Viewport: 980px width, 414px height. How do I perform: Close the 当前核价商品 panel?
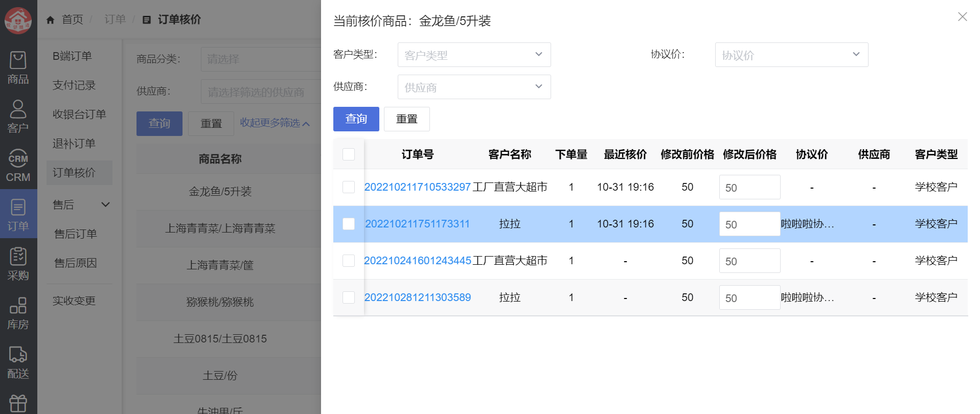tap(962, 17)
